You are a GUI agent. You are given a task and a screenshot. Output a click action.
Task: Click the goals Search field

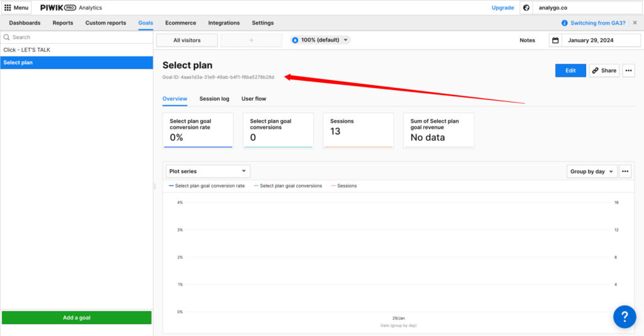(77, 37)
